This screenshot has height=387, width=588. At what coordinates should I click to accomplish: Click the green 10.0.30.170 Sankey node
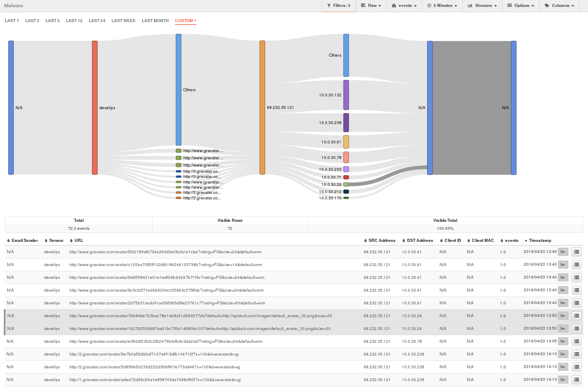tap(346, 198)
